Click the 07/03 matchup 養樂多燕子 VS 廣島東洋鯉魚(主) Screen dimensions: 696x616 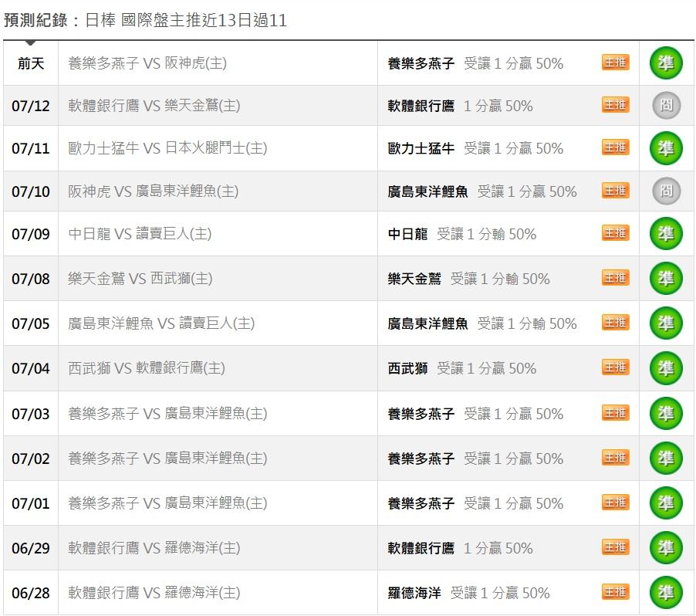167,414
